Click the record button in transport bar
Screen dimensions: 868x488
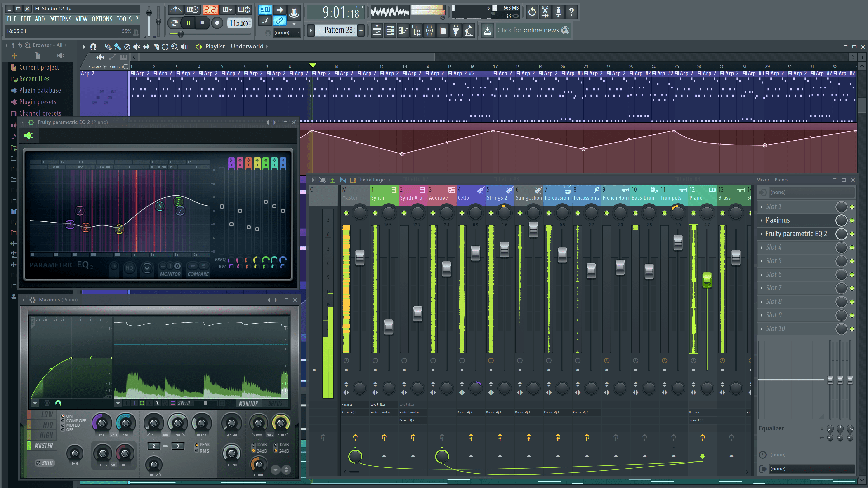[218, 23]
